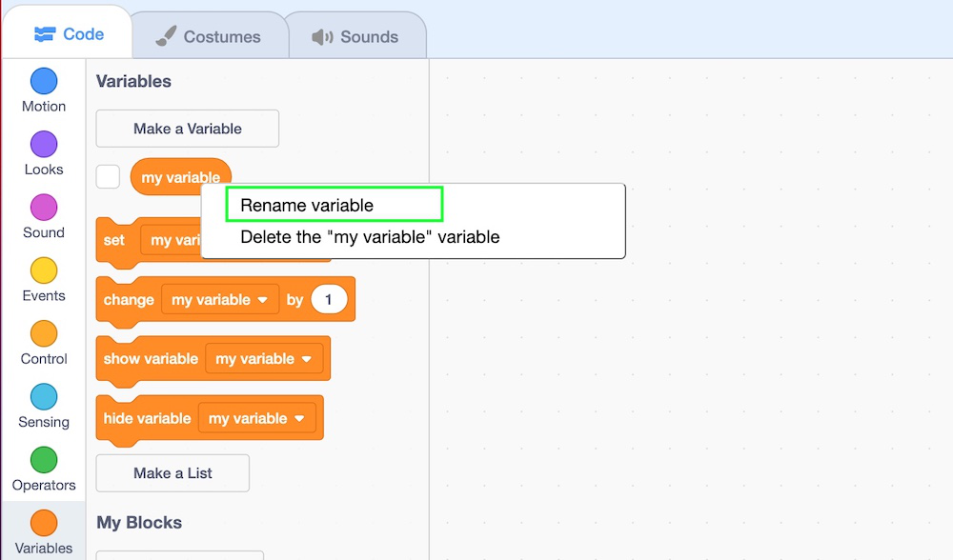Switch to the Costumes tab

(x=208, y=37)
